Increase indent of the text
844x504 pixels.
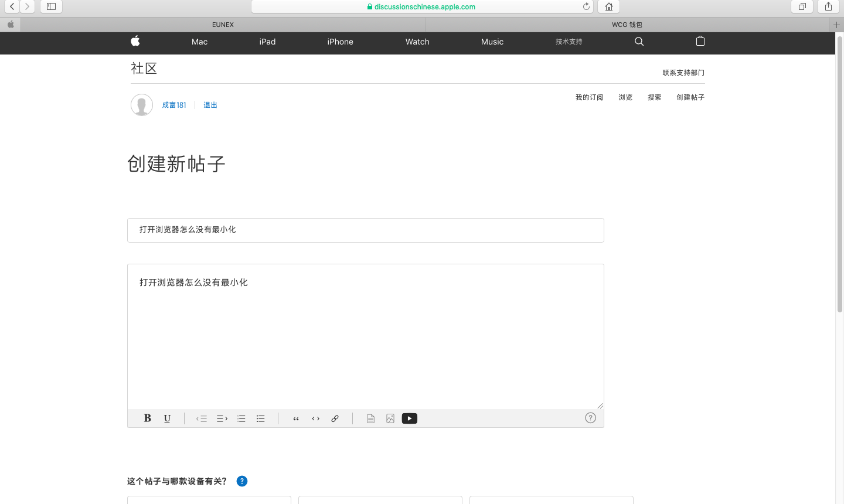(x=222, y=418)
